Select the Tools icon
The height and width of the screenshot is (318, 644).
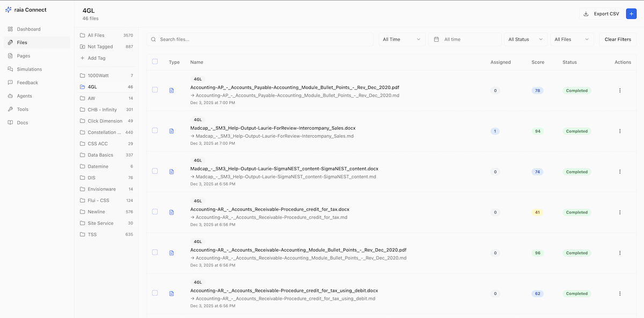pyautogui.click(x=11, y=109)
